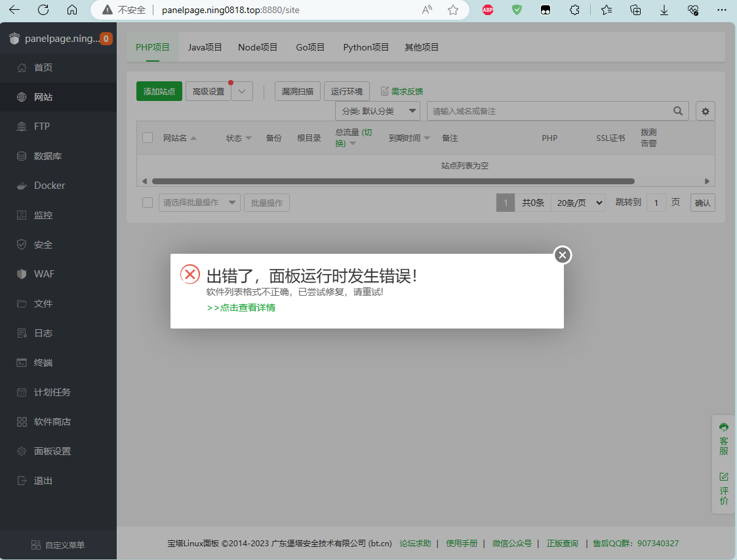
Task: Switch to the Go项目 tab
Action: 310,47
